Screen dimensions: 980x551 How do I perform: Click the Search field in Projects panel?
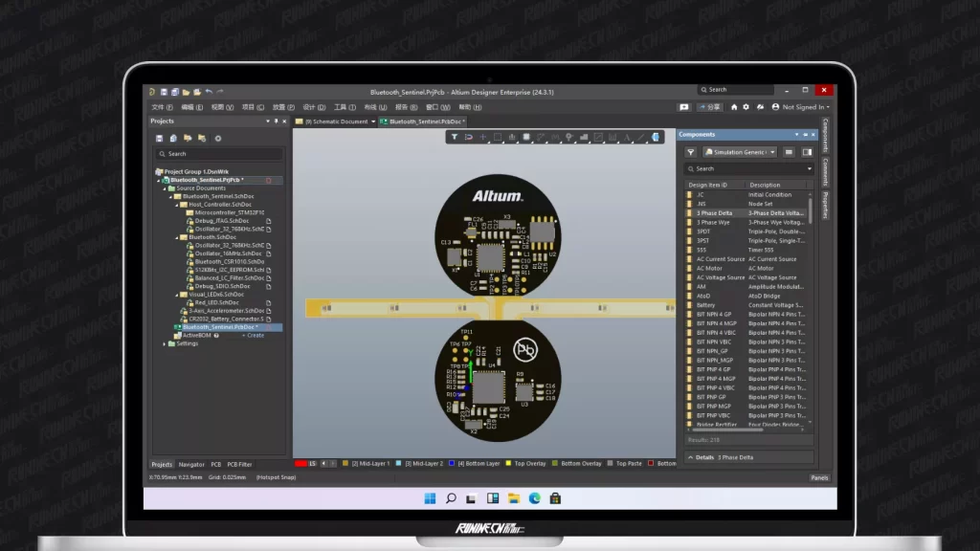218,153
